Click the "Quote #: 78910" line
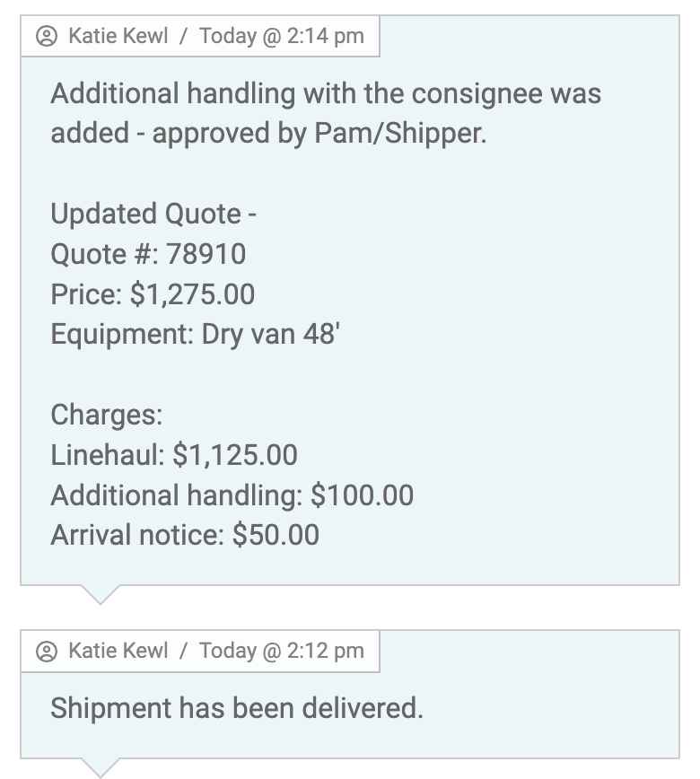The width and height of the screenshot is (700, 779). (x=148, y=254)
